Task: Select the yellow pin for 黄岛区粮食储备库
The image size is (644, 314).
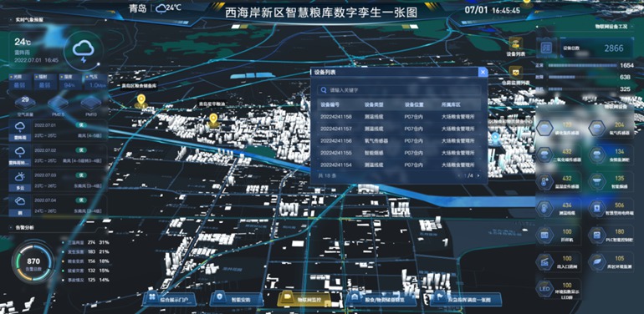Action: point(141,101)
